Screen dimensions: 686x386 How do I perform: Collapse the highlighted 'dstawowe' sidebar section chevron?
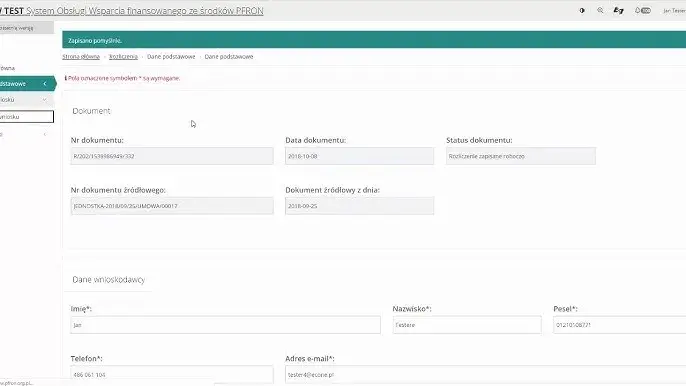(45, 84)
